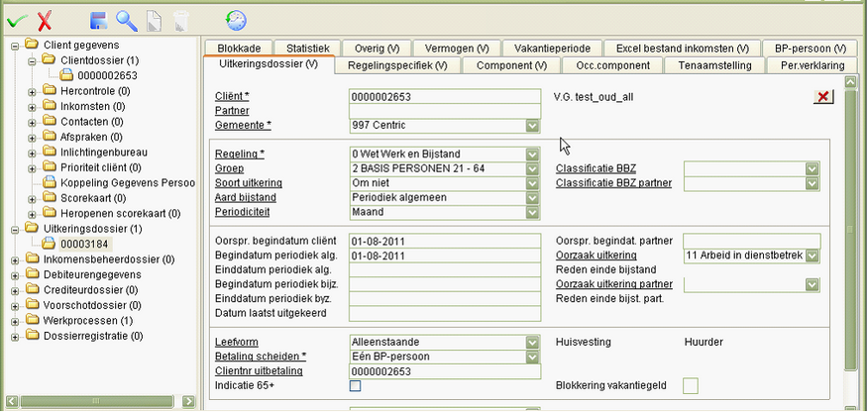Expand the Hercontrole tree node
Viewport: 868px width, 412px height.
32,91
